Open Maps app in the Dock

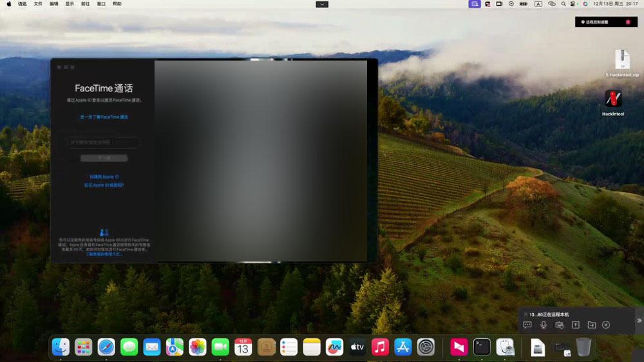(x=175, y=347)
